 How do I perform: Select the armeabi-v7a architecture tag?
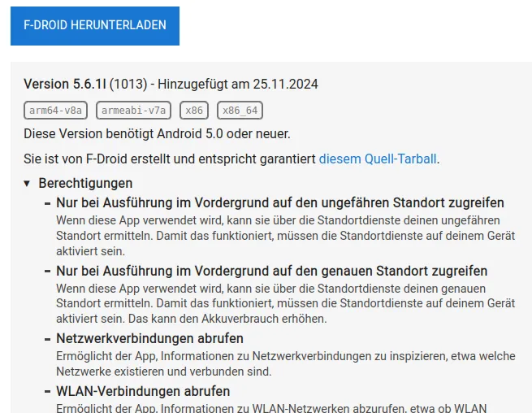click(134, 110)
